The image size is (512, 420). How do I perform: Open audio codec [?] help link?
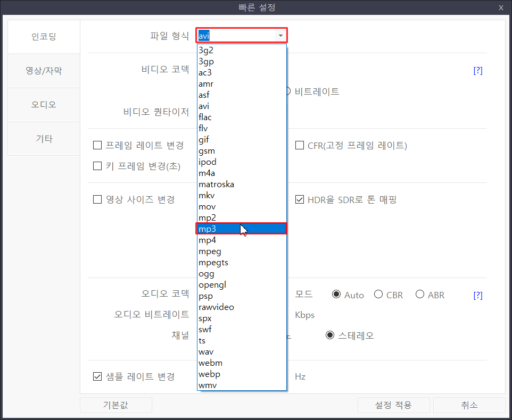478,296
